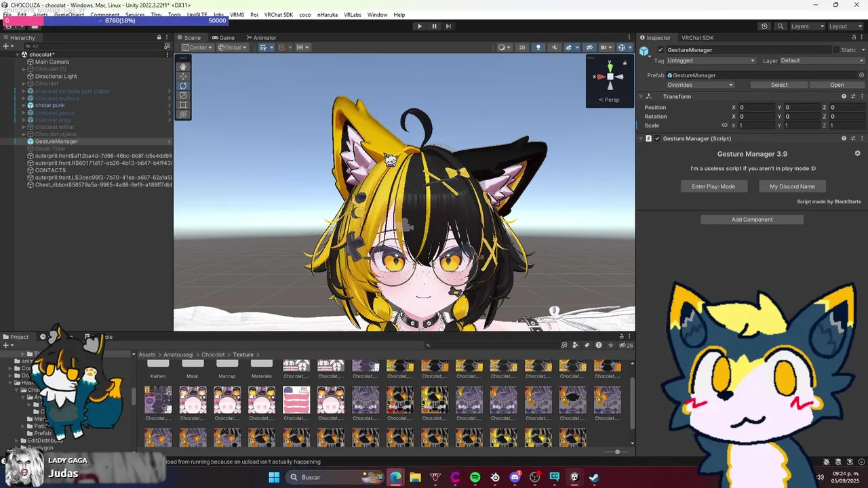
Task: Switch to the Animator tab
Action: (261, 38)
